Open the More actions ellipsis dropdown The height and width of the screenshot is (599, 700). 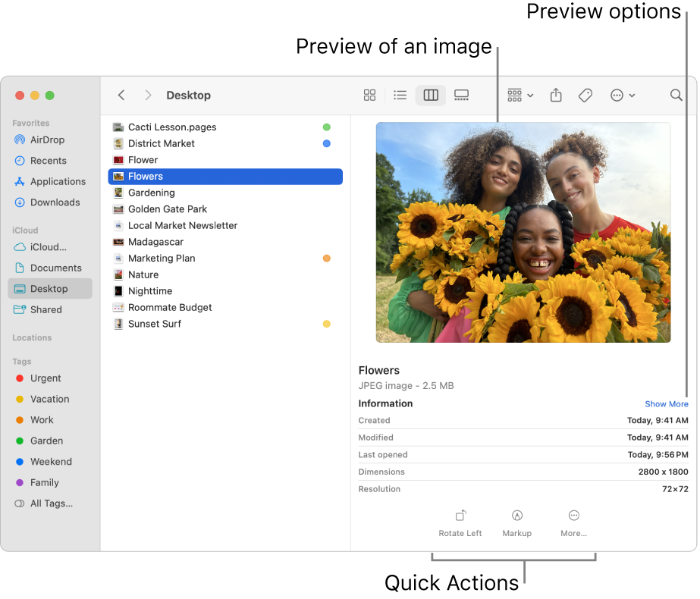click(623, 96)
